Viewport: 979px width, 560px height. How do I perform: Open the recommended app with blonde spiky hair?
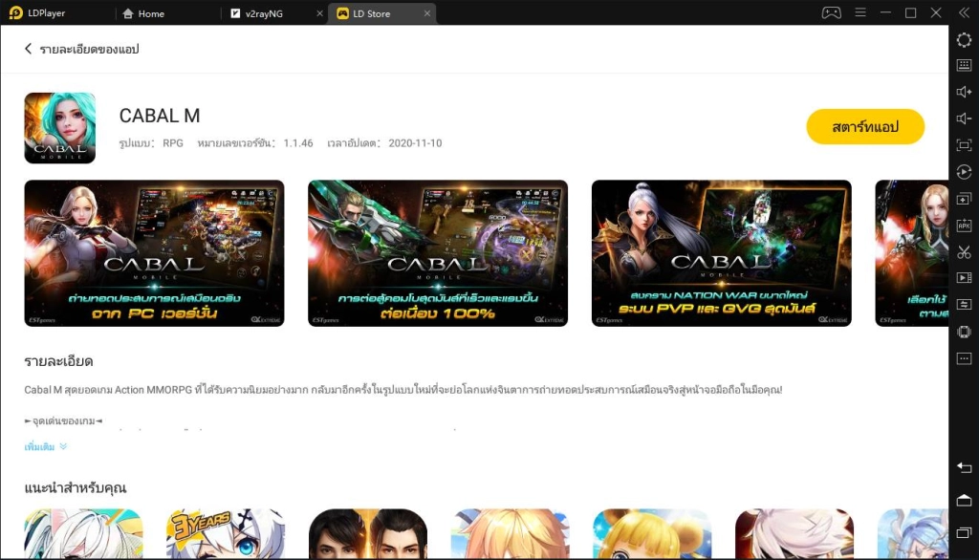(511, 534)
